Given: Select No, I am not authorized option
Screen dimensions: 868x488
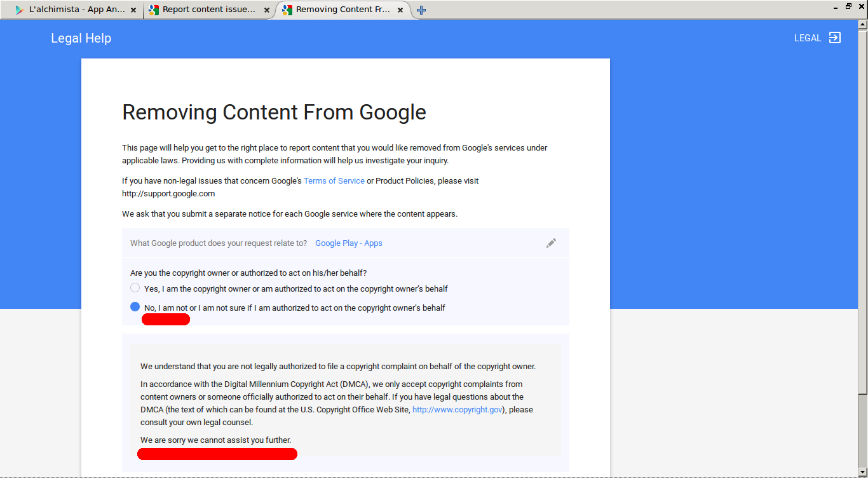Looking at the screenshot, I should 135,307.
